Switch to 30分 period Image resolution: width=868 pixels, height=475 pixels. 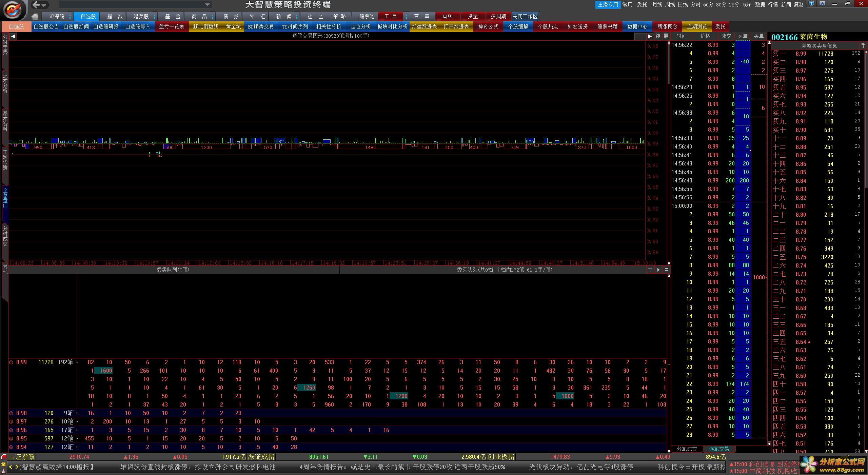click(x=721, y=4)
